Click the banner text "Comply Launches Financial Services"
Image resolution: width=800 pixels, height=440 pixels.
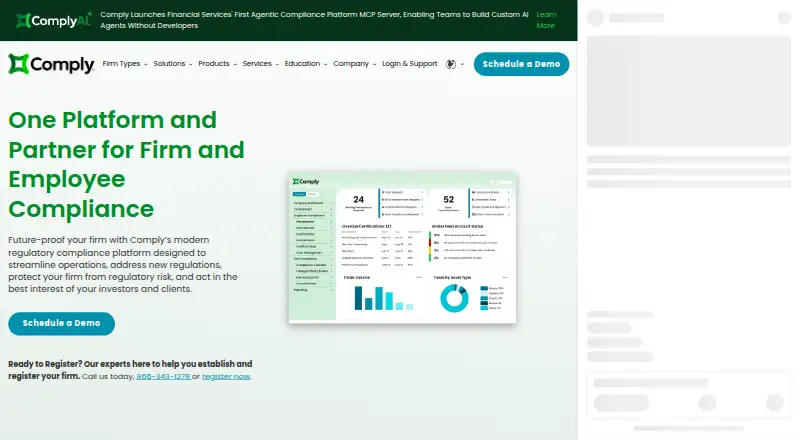click(314, 20)
